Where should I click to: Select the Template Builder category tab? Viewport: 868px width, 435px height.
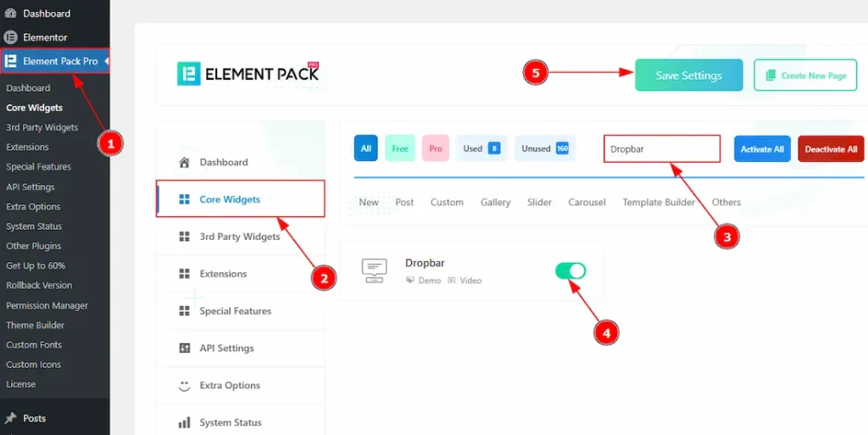point(659,202)
